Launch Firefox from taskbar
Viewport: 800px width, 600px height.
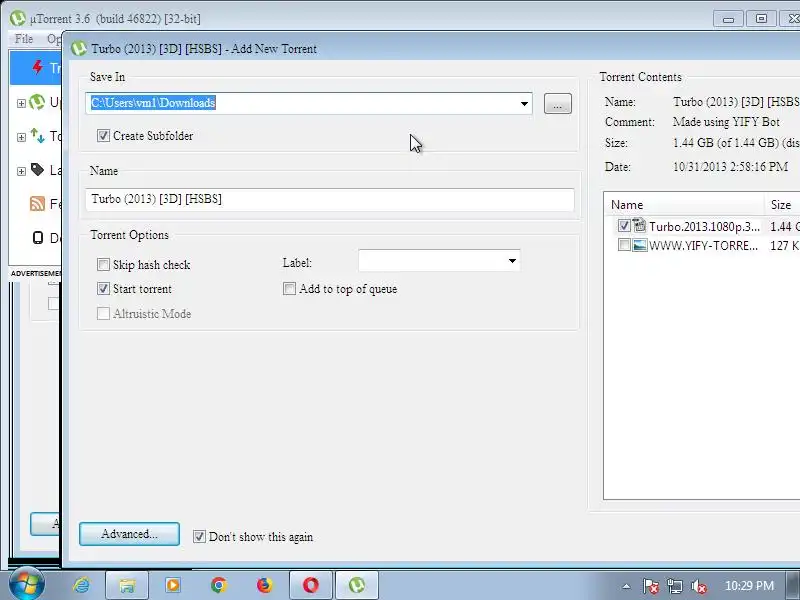pyautogui.click(x=264, y=585)
